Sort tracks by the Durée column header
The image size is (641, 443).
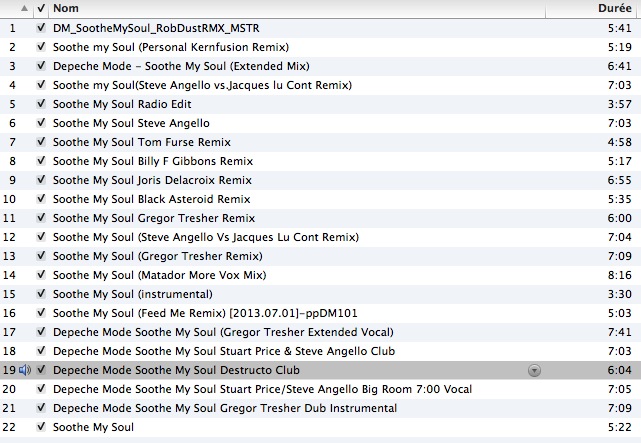pos(615,8)
